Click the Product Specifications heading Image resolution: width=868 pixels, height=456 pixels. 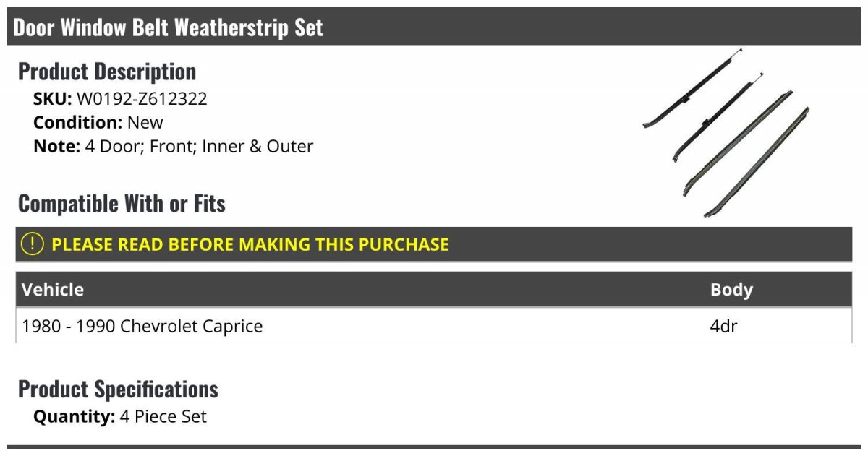[118, 389]
